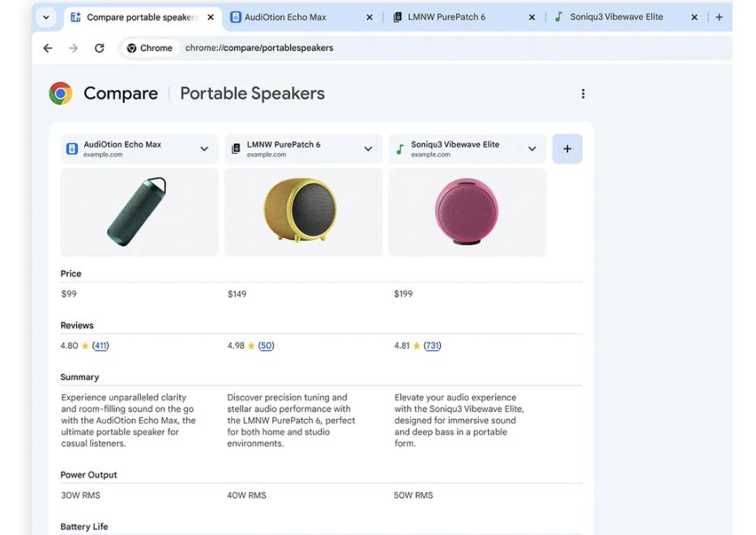Viewport: 756px width, 535px height.
Task: Open the 731 reviews link
Action: coord(433,346)
